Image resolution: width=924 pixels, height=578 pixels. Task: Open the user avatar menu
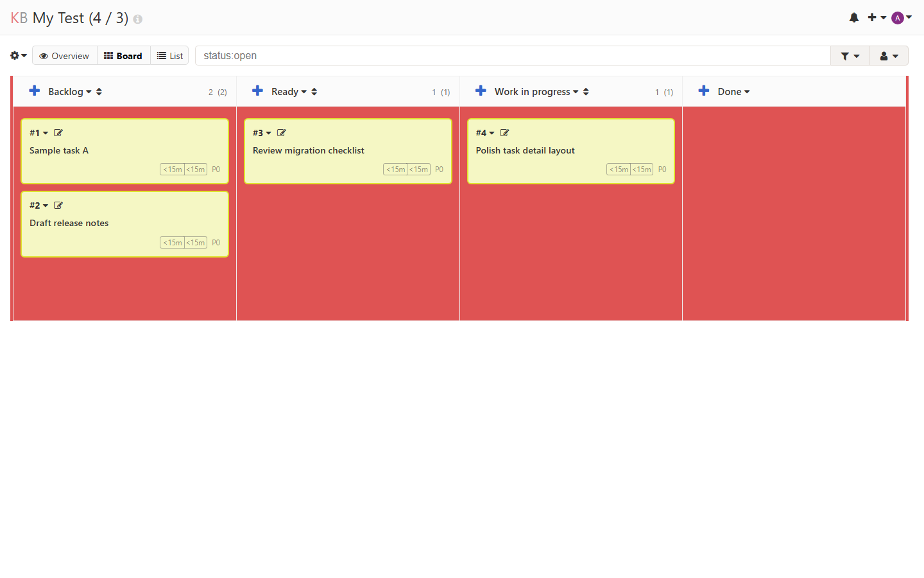coord(902,18)
